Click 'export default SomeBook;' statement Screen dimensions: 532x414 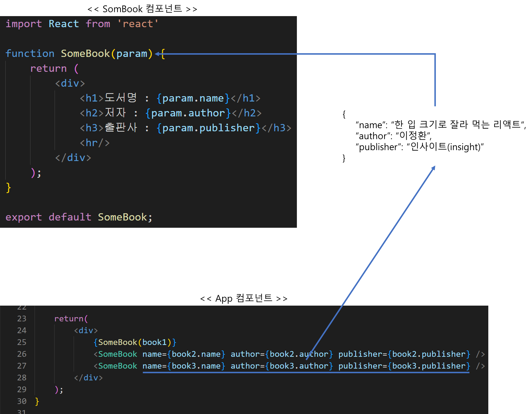tap(79, 217)
